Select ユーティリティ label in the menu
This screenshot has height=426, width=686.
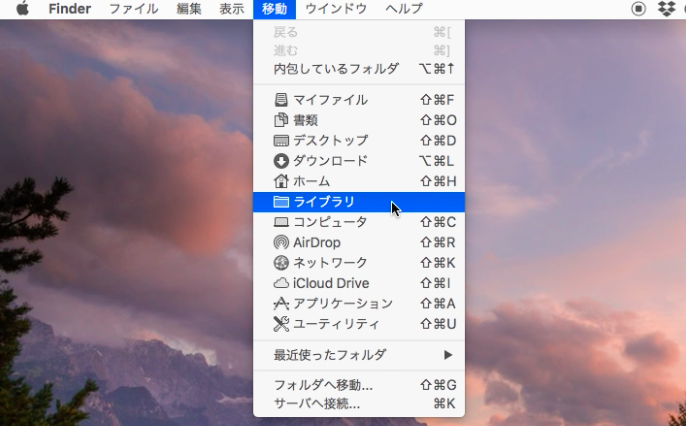tap(336, 324)
